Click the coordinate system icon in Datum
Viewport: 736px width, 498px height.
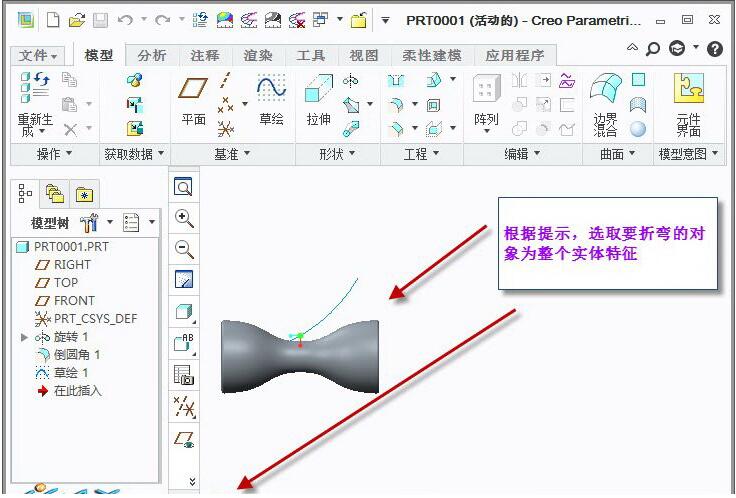point(226,129)
